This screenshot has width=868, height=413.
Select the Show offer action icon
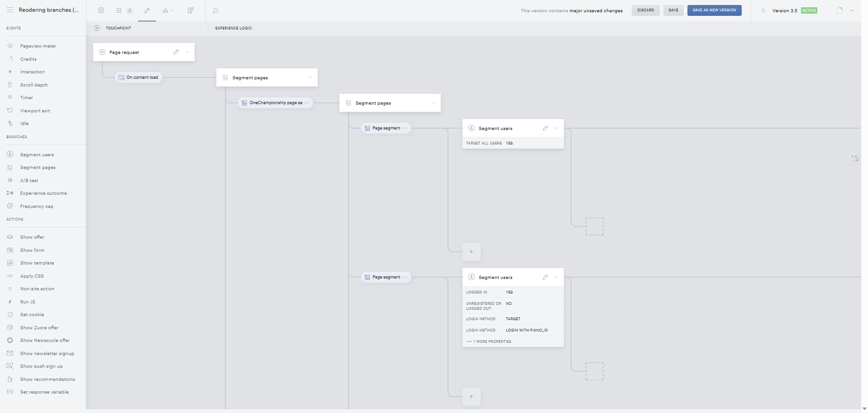click(10, 237)
